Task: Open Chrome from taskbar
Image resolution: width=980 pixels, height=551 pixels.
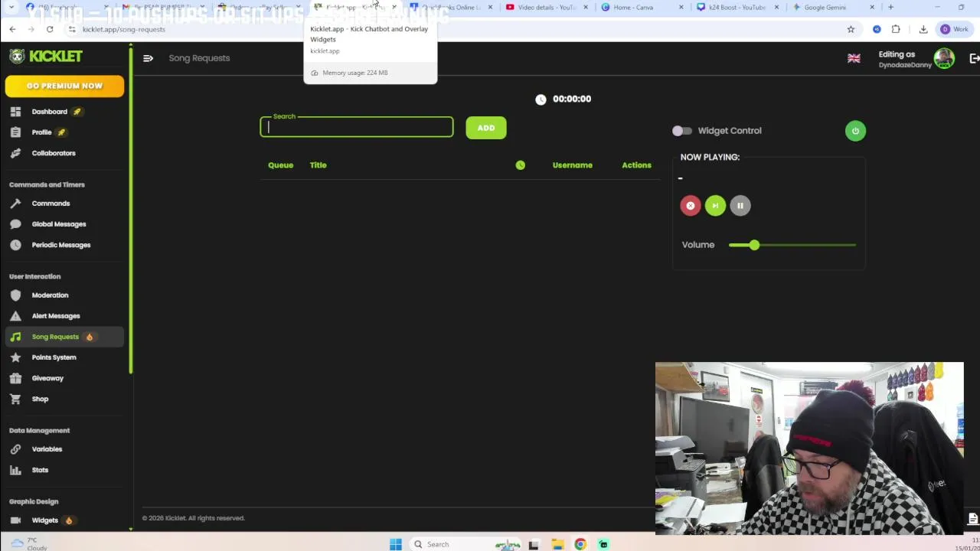Action: [x=580, y=544]
